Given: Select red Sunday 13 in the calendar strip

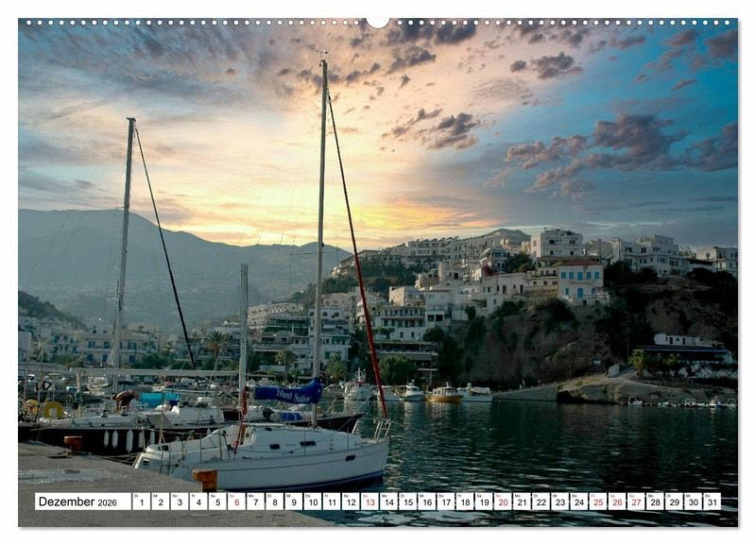Looking at the screenshot, I should click(x=369, y=502).
